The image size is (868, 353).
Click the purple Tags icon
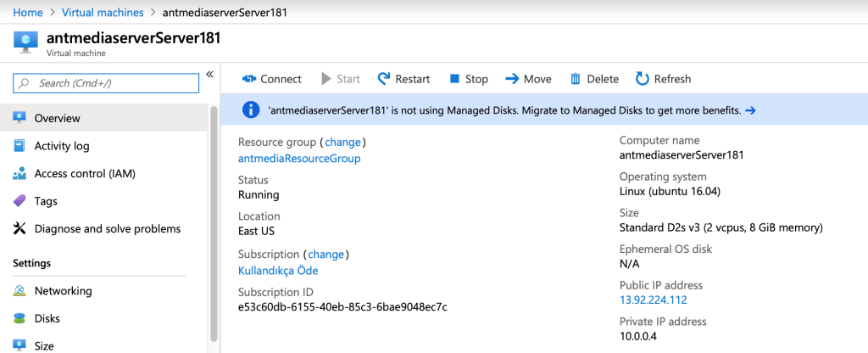pos(19,200)
